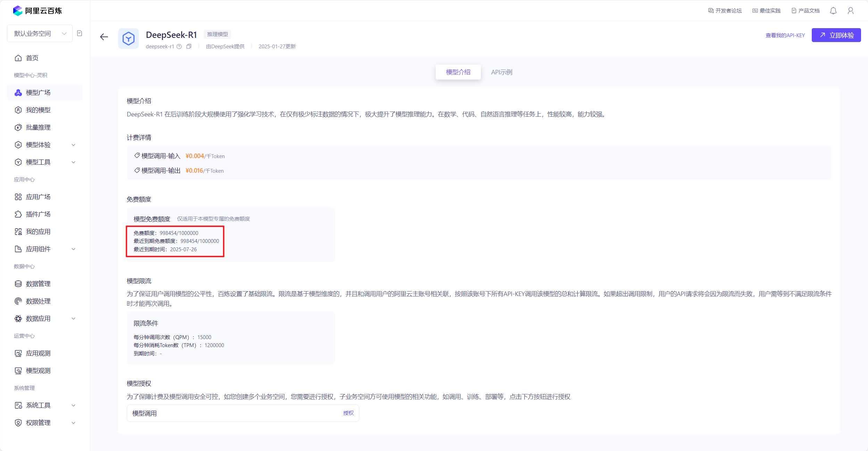Image resolution: width=868 pixels, height=451 pixels.
Task: Open the document icon beside 默认业务空间
Action: (x=80, y=33)
